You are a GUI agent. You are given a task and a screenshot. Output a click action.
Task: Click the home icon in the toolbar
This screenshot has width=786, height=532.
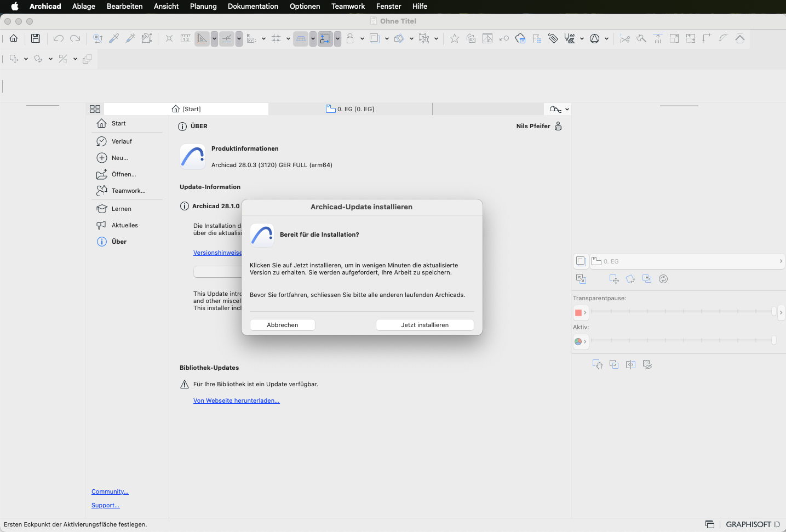(14, 38)
